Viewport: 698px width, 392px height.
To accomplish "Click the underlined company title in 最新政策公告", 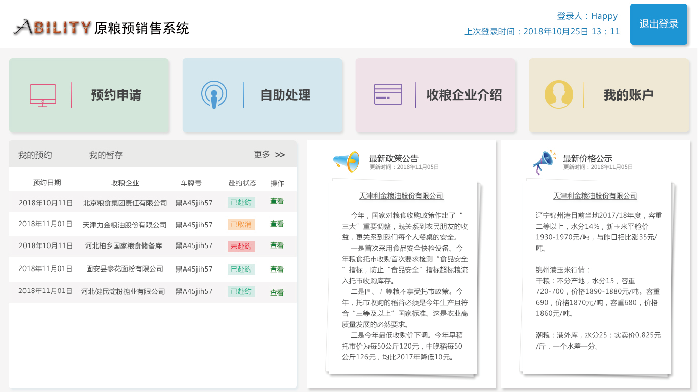I will (x=401, y=196).
